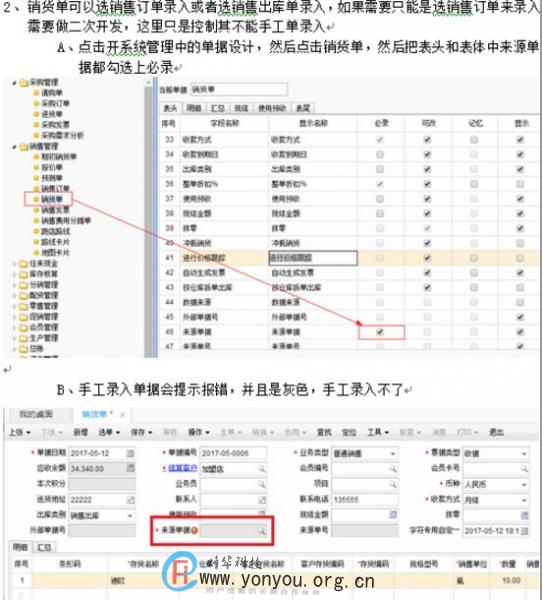Click red warning icon beside 来源单据 label
The height and width of the screenshot is (600, 542).
194,530
